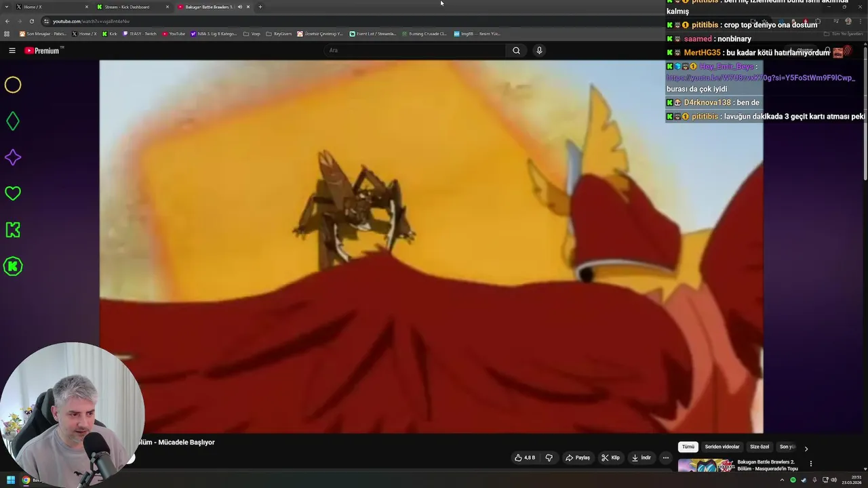This screenshot has width=868, height=488.
Task: Close the Bakugan Battle Brawlers tab
Action: pyautogui.click(x=248, y=7)
